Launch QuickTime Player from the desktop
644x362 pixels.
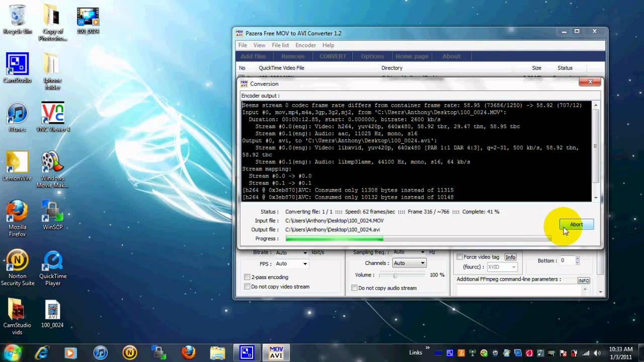(53, 268)
